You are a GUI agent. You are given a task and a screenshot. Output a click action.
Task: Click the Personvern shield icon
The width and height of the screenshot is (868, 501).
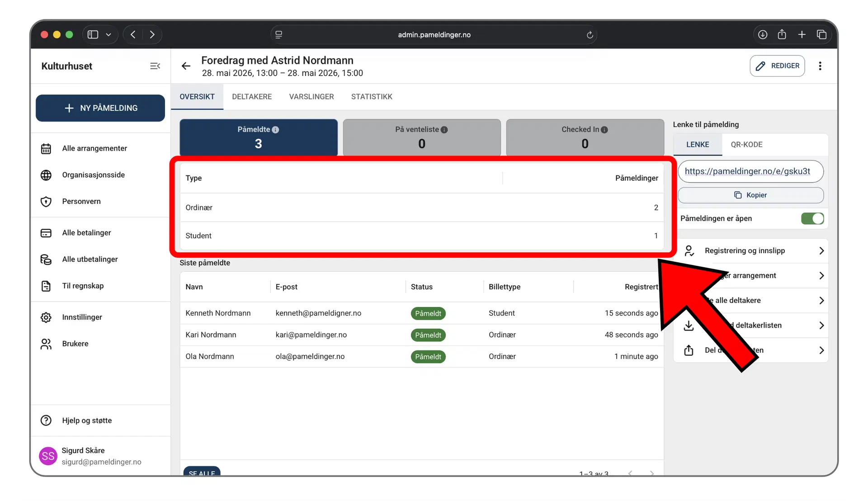46,202
